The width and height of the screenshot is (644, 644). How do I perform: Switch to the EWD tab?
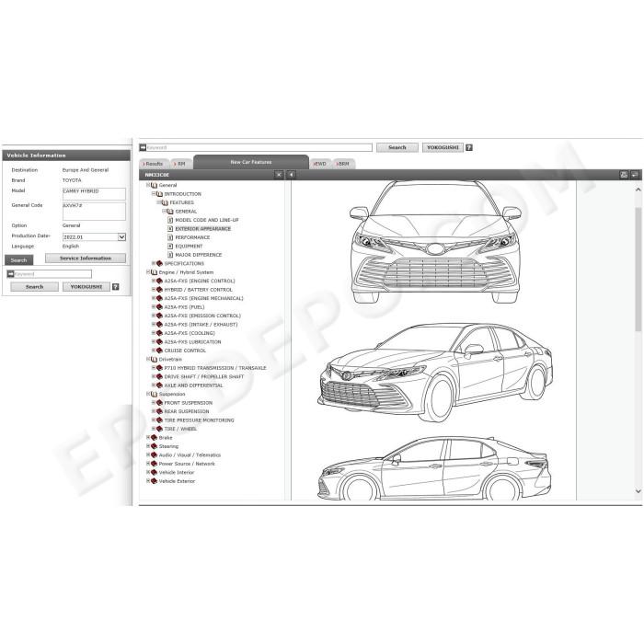click(320, 164)
